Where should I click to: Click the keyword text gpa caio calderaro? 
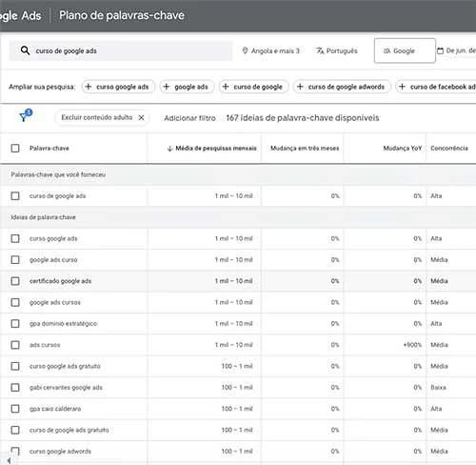(55, 409)
